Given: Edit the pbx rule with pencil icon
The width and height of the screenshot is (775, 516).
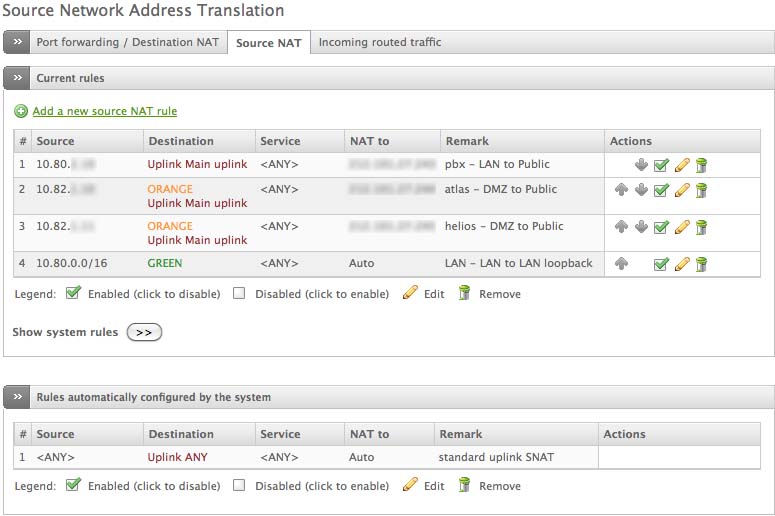Looking at the screenshot, I should (682, 165).
